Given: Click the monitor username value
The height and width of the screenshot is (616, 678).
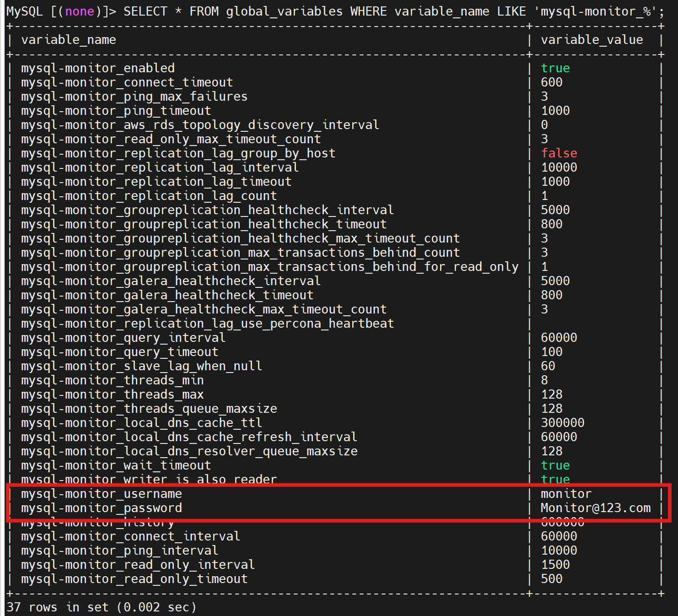Looking at the screenshot, I should click(x=566, y=494).
